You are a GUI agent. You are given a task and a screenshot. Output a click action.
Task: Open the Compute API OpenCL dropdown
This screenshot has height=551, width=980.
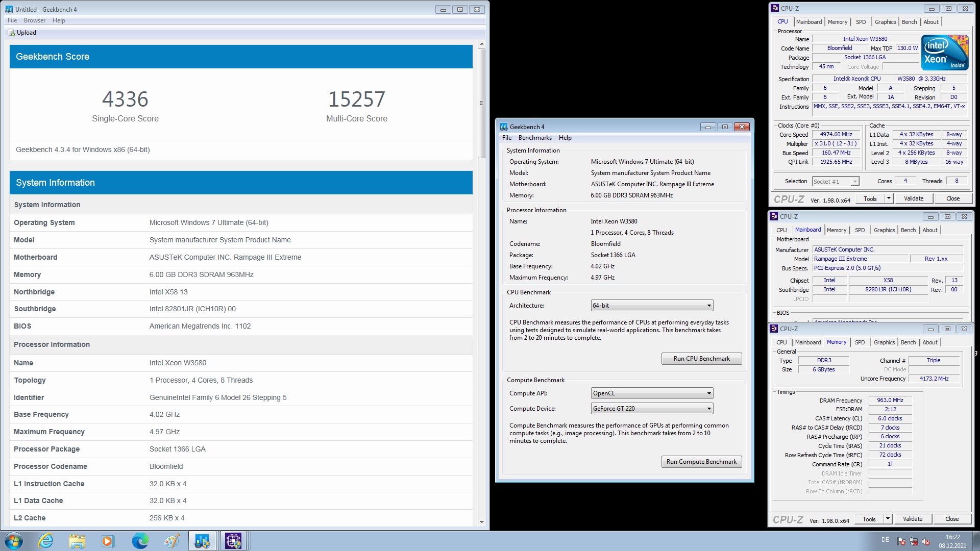point(652,393)
